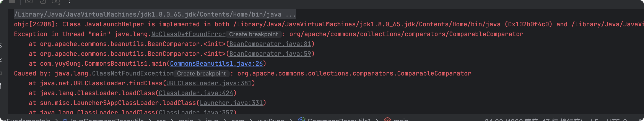Open the CommonsBeanutils1.java:26 stack trace link
Image resolution: width=644 pixels, height=121 pixels.
(216, 64)
